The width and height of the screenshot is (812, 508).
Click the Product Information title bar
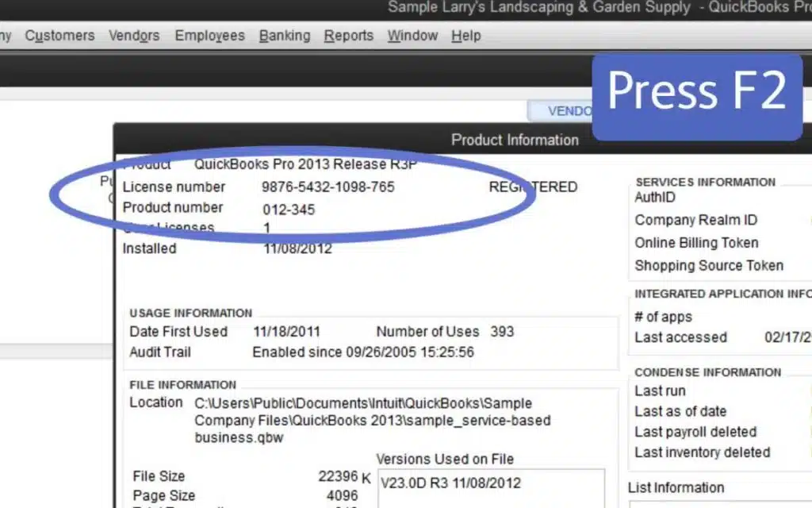[515, 139]
